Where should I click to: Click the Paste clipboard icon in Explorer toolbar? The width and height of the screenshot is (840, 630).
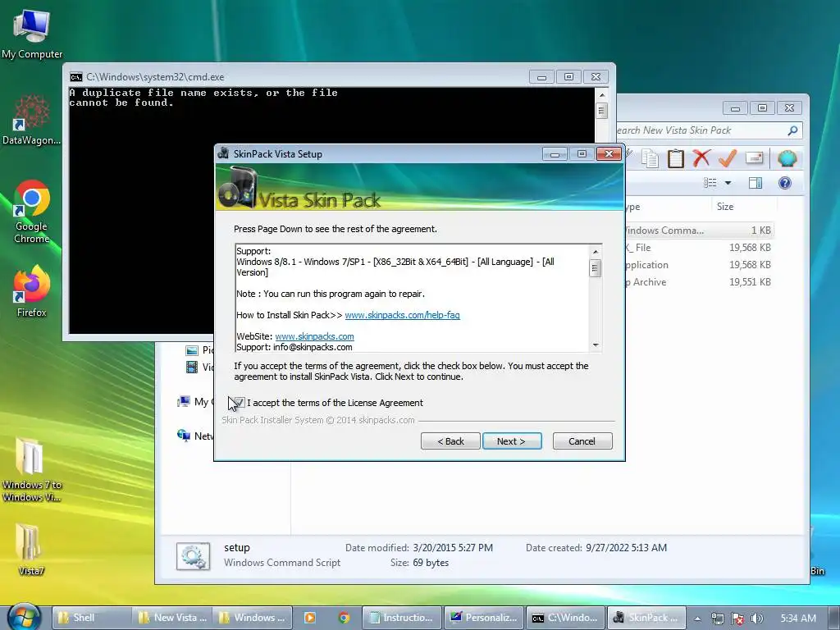[x=676, y=158]
